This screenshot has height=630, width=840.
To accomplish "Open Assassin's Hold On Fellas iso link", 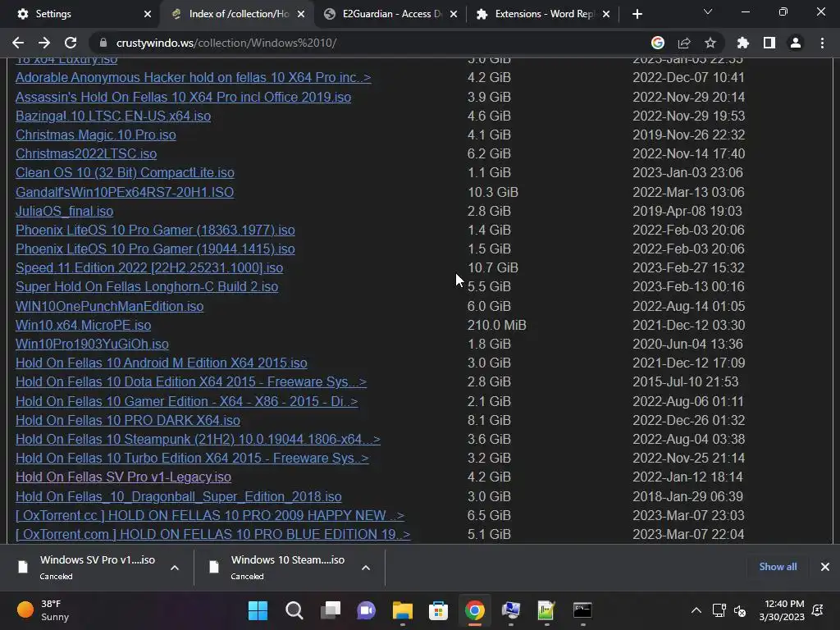I will click(x=183, y=97).
